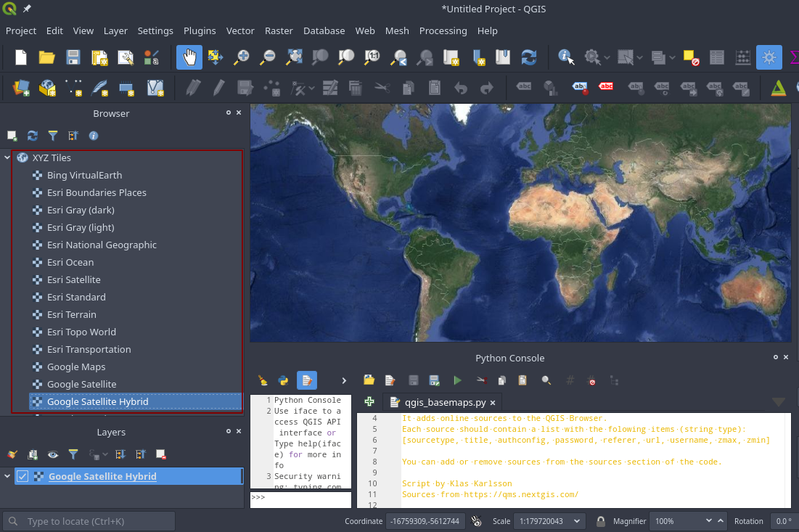Open the Processing menu
Image resolution: width=799 pixels, height=532 pixels.
[x=443, y=30]
